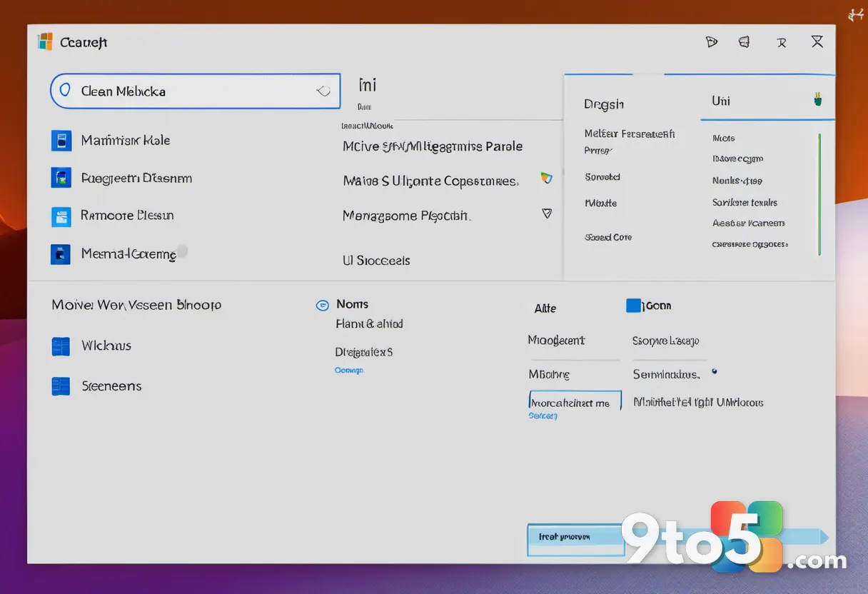The image size is (868, 594).
Task: Select the 'Mamitrisk Kale' list entry
Action: coord(126,140)
